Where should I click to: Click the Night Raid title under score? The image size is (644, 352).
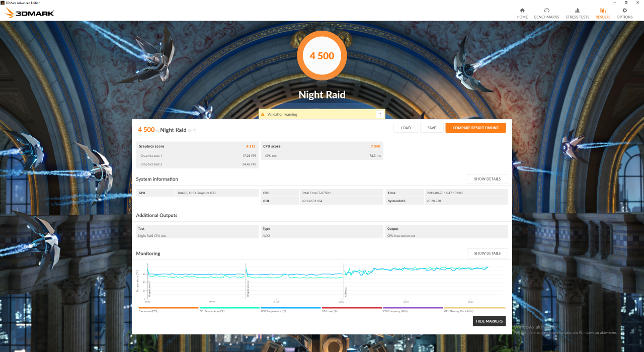(322, 95)
